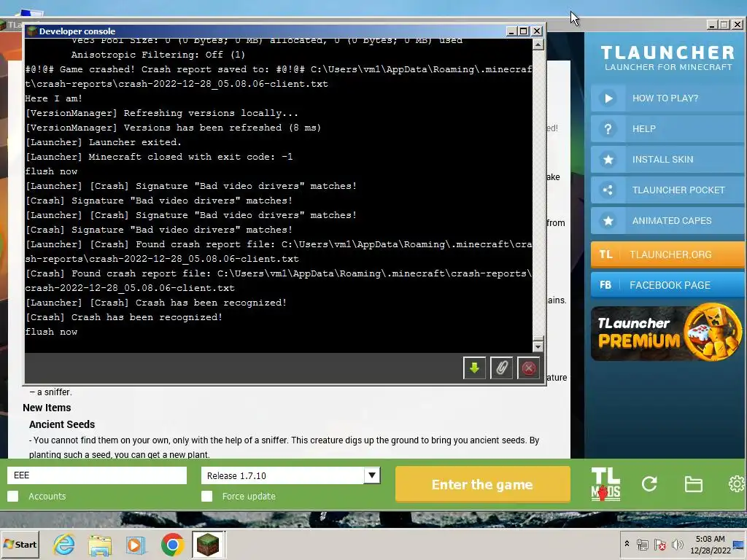Click 'Versions has been refreshed' console line
Image resolution: width=747 pixels, height=560 pixels.
[173, 128]
